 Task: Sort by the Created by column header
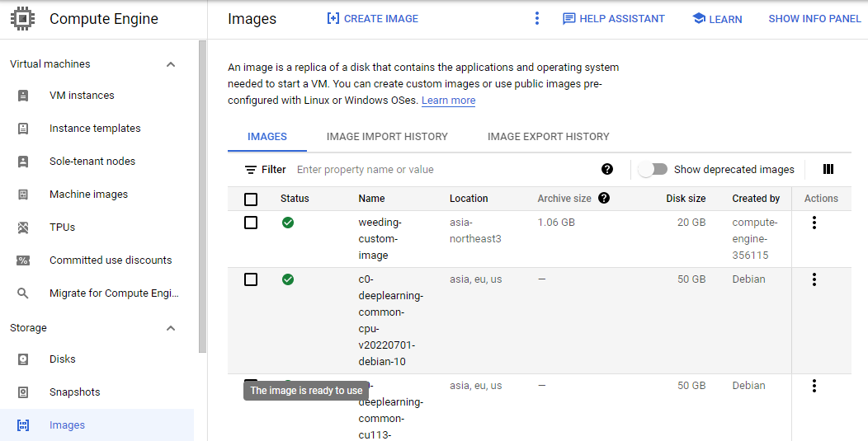point(756,199)
